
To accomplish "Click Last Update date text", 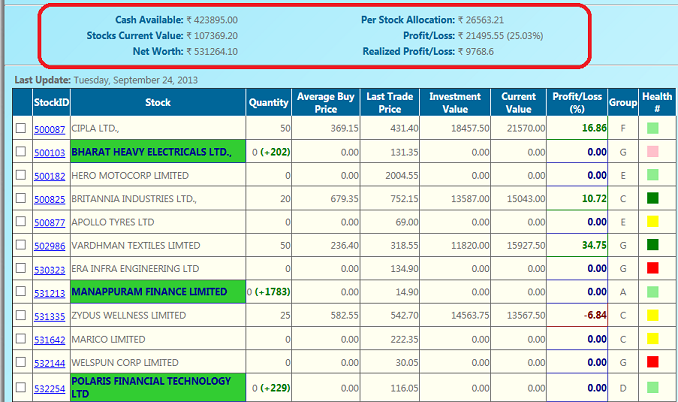I will pyautogui.click(x=136, y=80).
